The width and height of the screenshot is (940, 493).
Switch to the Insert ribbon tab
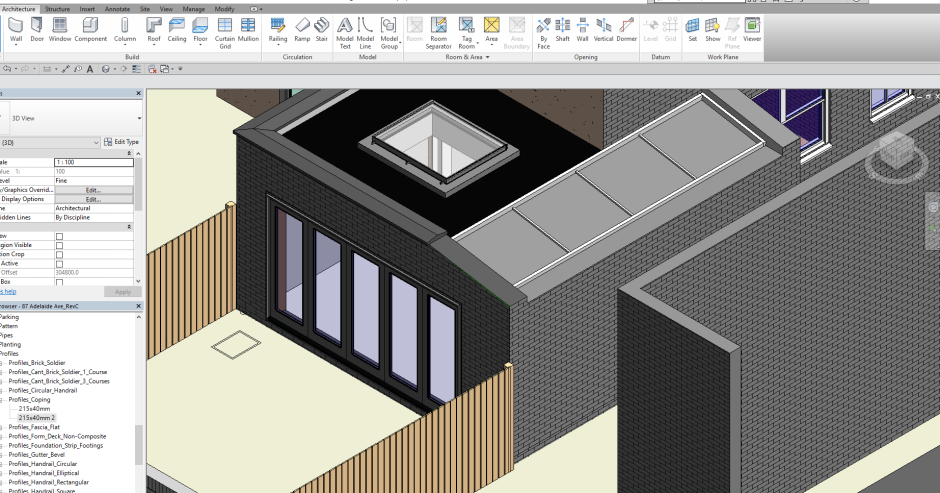click(87, 9)
